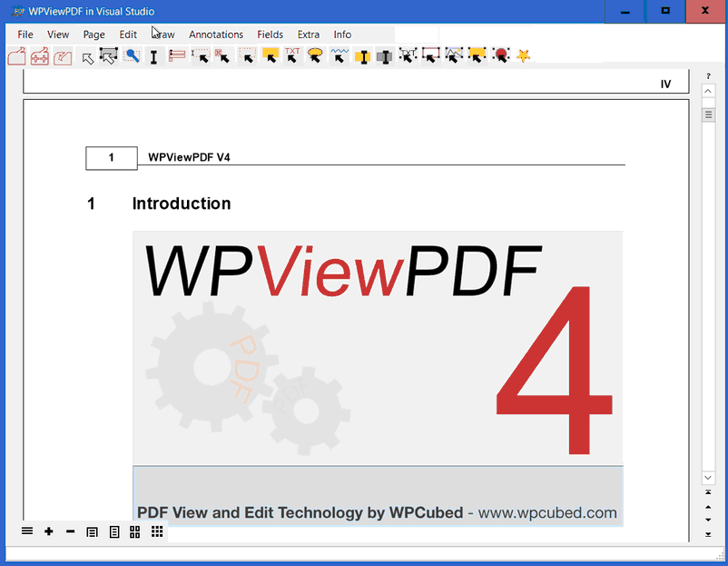728x566 pixels.
Task: Choose the text cursor I-beam tool
Action: (x=153, y=56)
